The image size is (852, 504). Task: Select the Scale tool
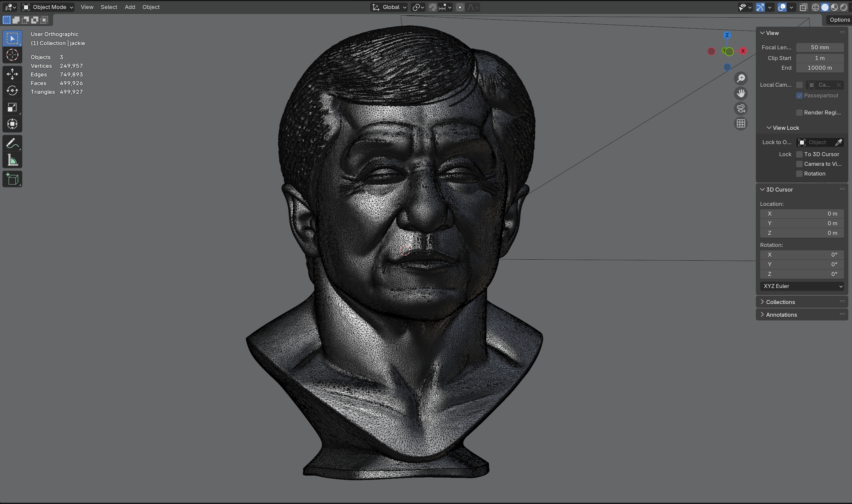12,107
